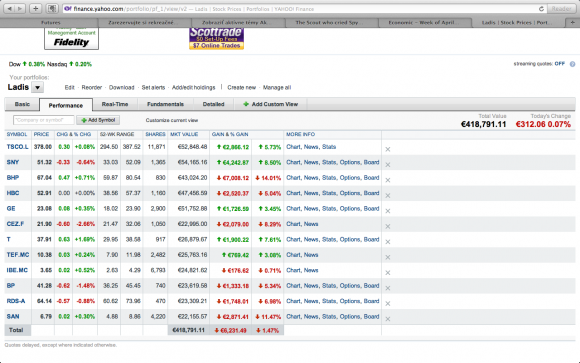Open Board link in BHP row
This screenshot has height=363, width=580.
[371, 178]
